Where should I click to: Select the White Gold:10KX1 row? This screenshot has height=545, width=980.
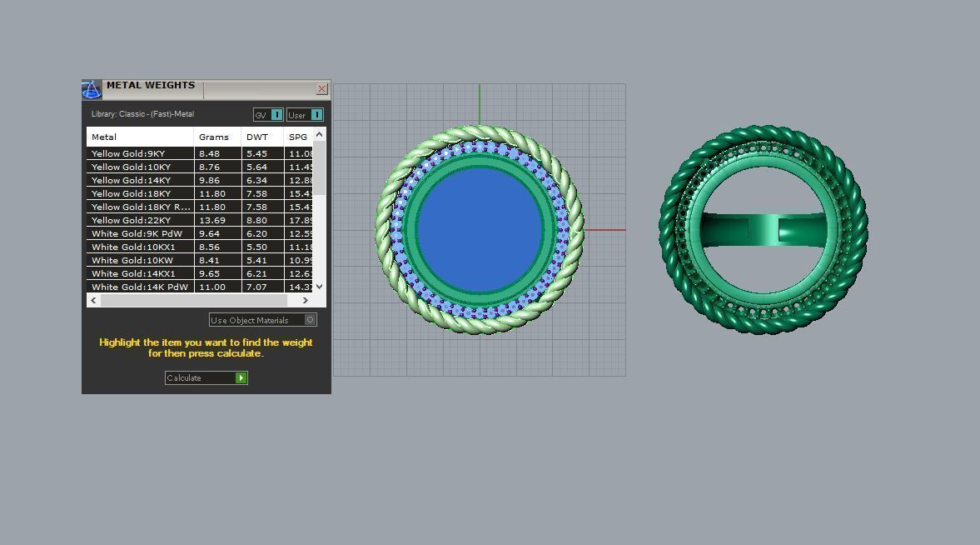(x=200, y=247)
